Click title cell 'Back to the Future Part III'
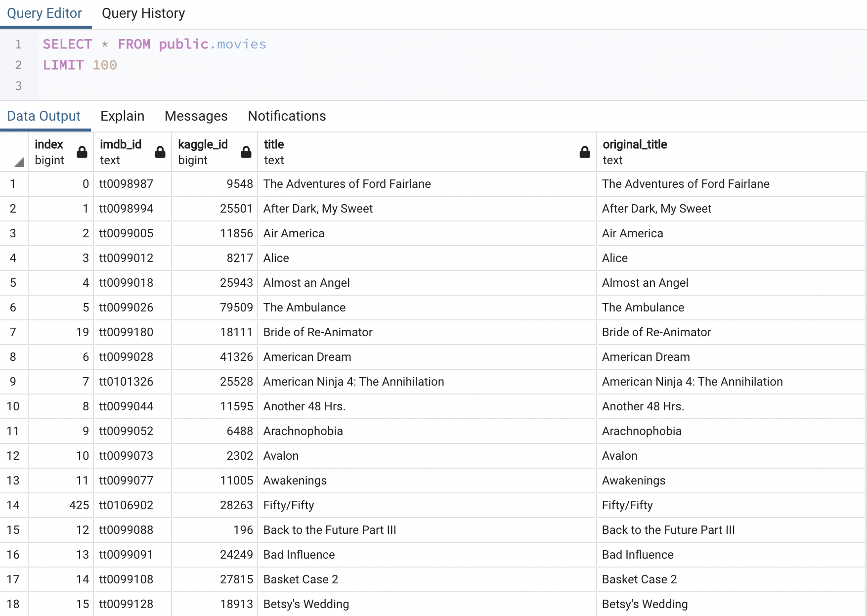867x616 pixels. [330, 530]
